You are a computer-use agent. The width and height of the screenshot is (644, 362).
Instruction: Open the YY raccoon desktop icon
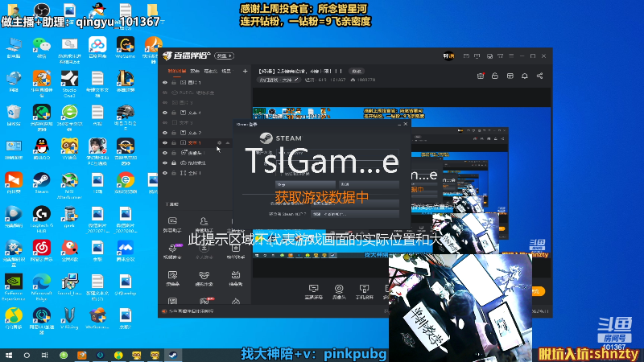(x=69, y=149)
